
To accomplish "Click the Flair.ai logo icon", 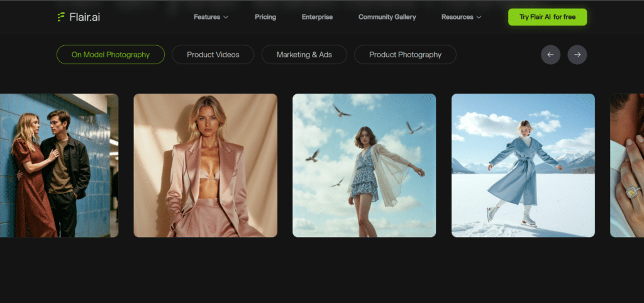I will coord(61,17).
